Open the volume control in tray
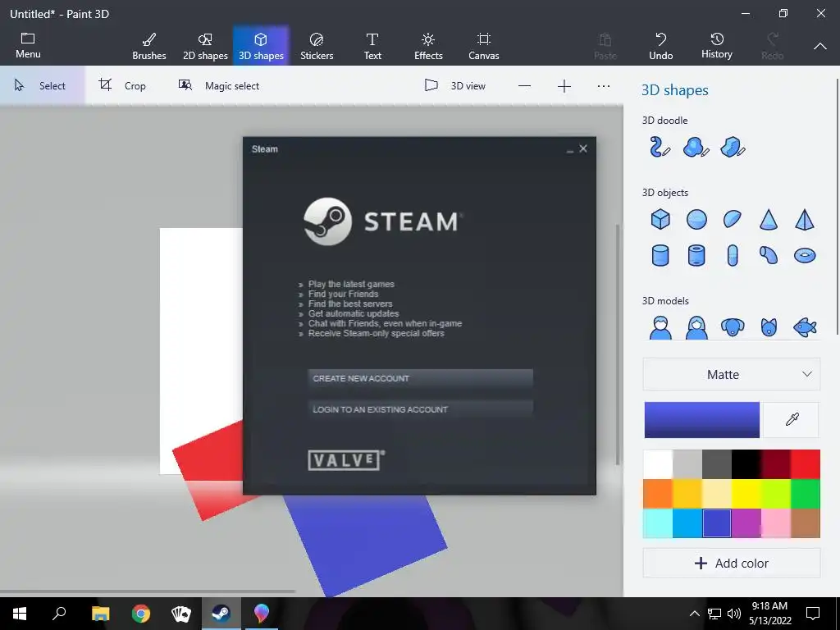Viewport: 840px width, 630px height. pos(733,614)
